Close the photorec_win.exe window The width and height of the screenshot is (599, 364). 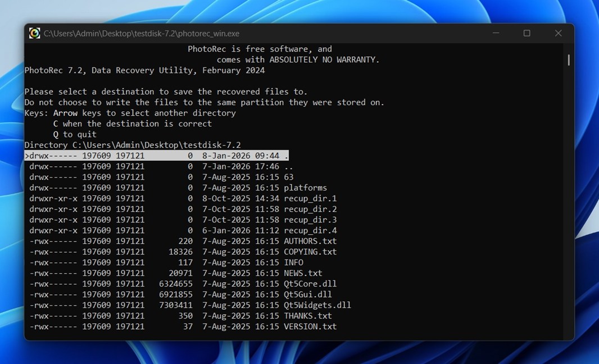[x=558, y=33]
